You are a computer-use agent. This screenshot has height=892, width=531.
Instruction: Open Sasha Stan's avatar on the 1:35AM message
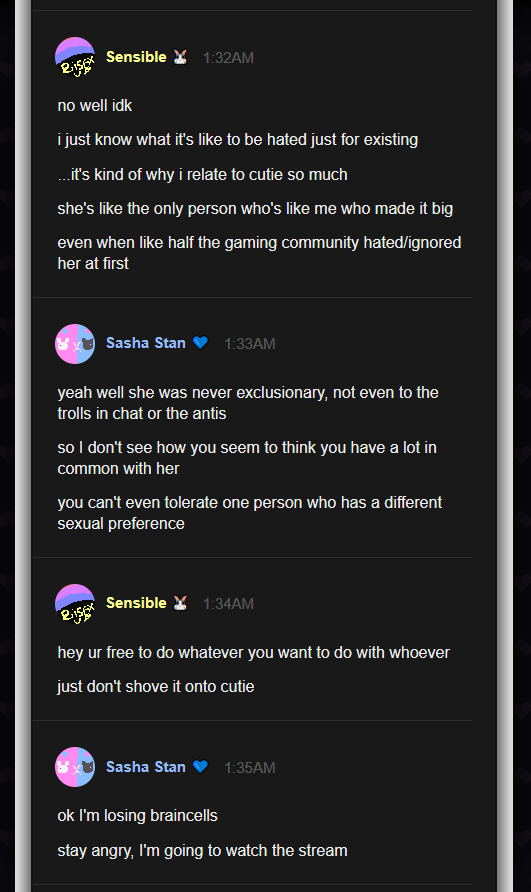coord(75,767)
